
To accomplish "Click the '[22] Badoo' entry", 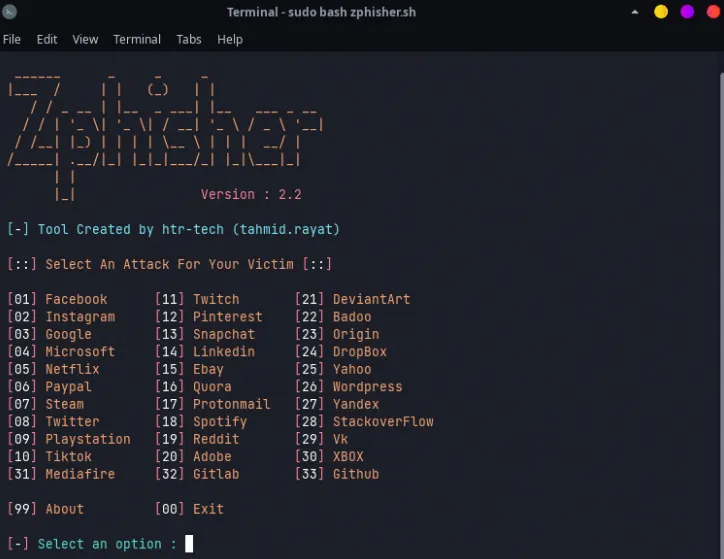I will tap(333, 317).
